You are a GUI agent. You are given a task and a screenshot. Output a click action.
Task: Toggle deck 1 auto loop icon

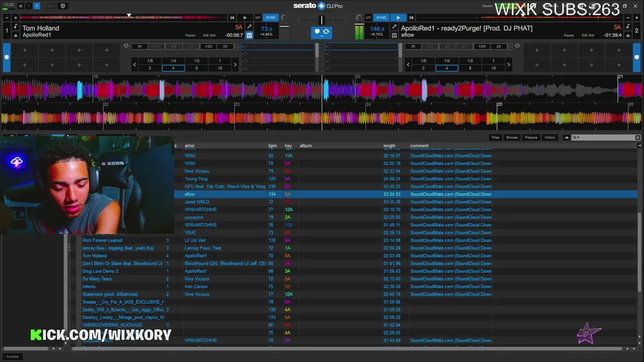point(126,46)
